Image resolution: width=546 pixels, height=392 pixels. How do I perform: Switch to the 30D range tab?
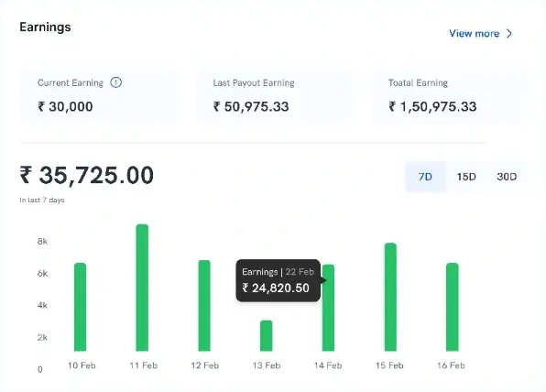(x=507, y=177)
